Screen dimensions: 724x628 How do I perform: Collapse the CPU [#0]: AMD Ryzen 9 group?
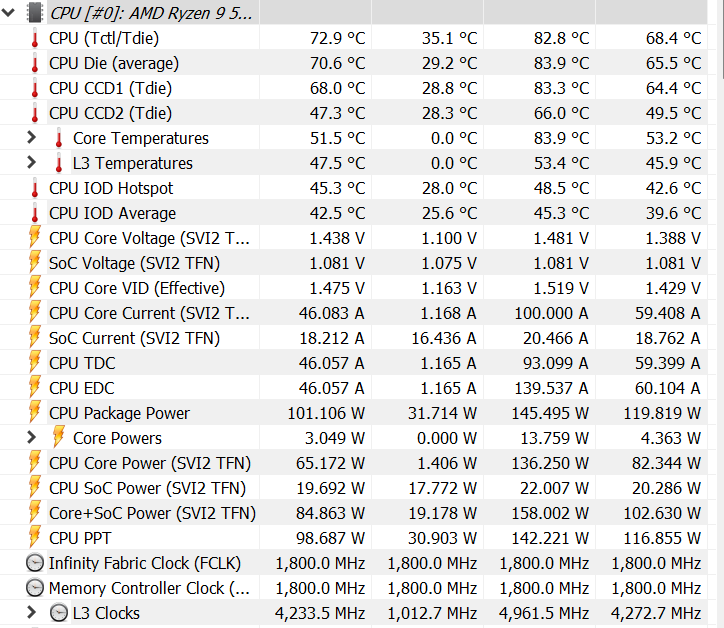click(9, 13)
